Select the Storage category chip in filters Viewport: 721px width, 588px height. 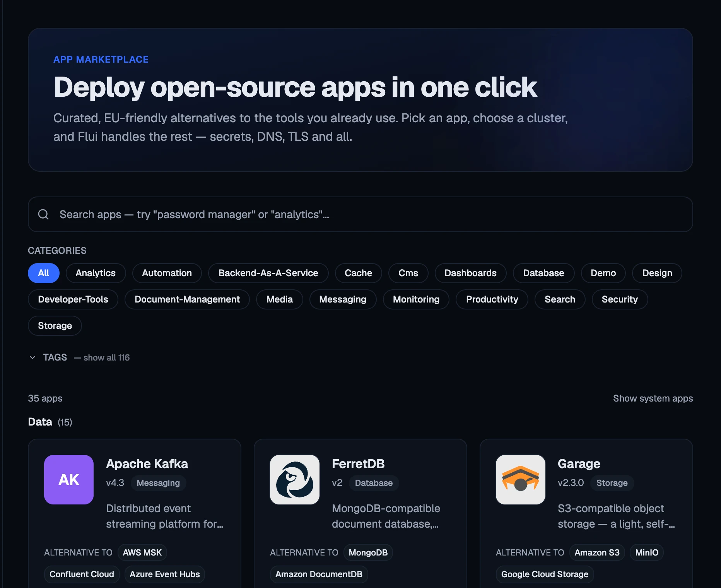click(55, 326)
